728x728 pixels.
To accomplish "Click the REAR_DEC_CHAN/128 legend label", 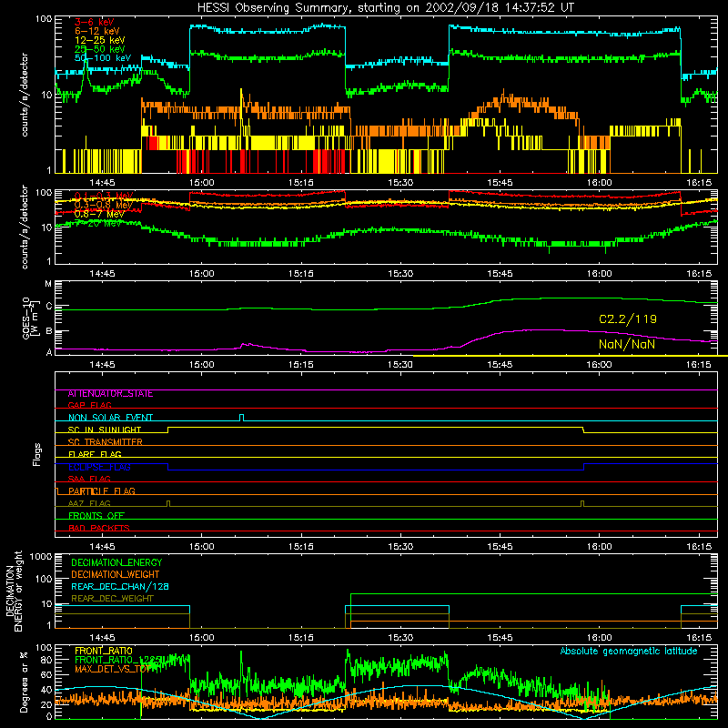I will [120, 587].
